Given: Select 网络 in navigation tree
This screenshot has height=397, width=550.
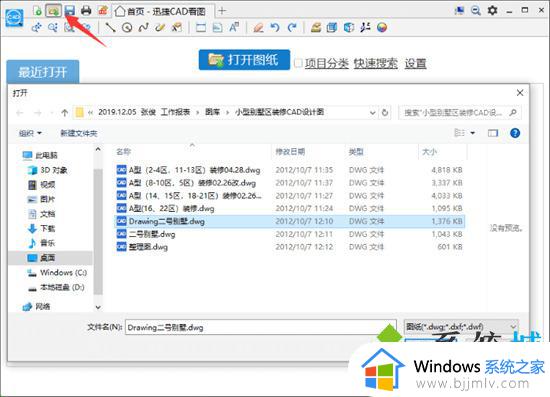Looking at the screenshot, I should pyautogui.click(x=36, y=307).
